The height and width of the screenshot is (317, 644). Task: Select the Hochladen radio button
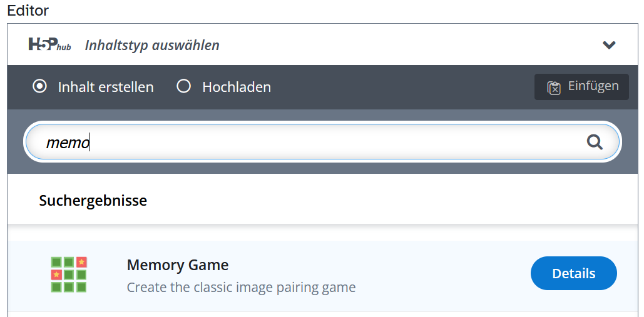(183, 86)
